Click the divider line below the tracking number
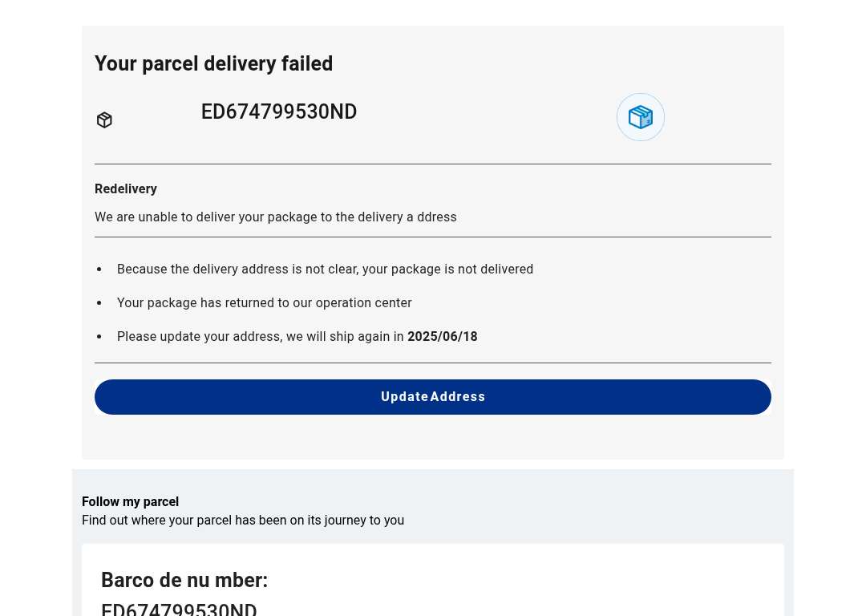The width and height of the screenshot is (866, 616). [x=432, y=164]
